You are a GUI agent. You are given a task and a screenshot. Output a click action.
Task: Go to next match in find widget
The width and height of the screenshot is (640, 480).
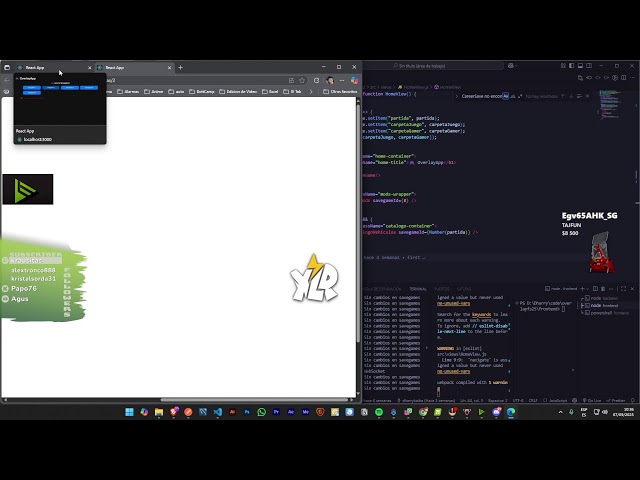571,96
